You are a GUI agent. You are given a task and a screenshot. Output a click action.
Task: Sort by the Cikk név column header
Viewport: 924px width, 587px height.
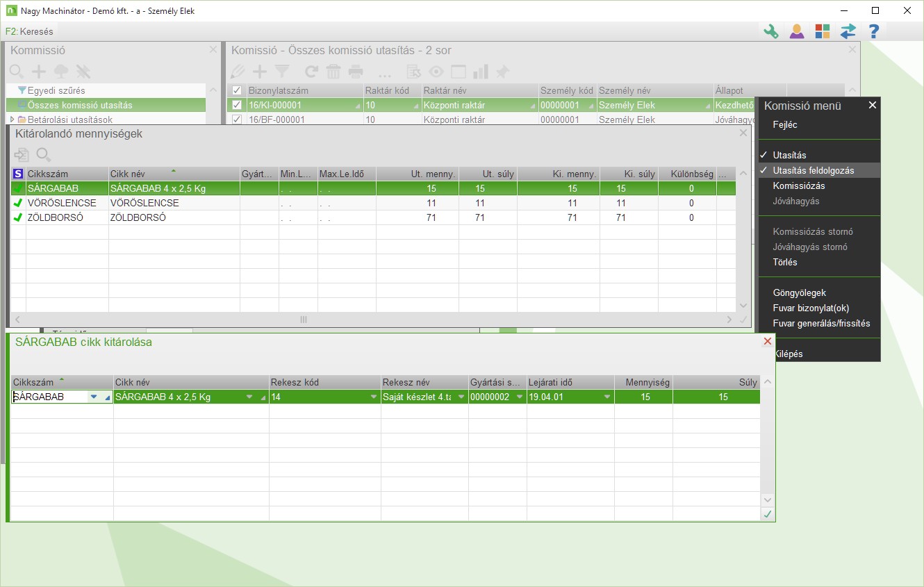pyautogui.click(x=174, y=174)
